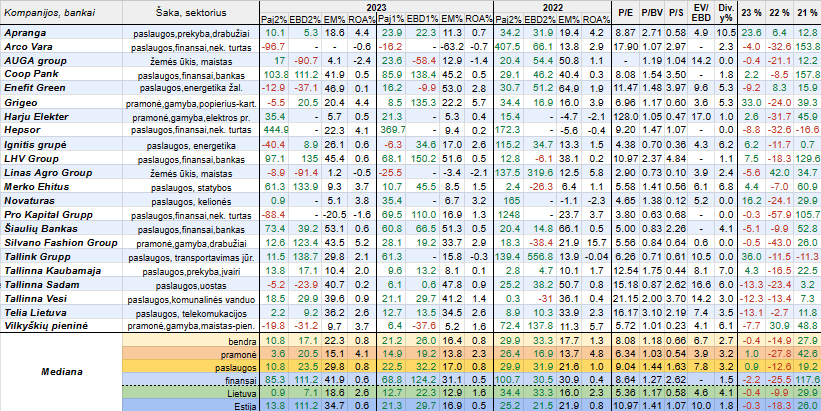Viewport: 821px width, 411px height.
Task: Click the Mediana label cell
Action: 62,372
